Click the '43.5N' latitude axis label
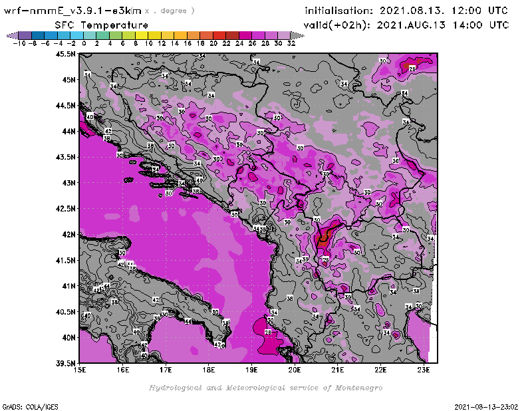The height and width of the screenshot is (411, 532). 65,157
